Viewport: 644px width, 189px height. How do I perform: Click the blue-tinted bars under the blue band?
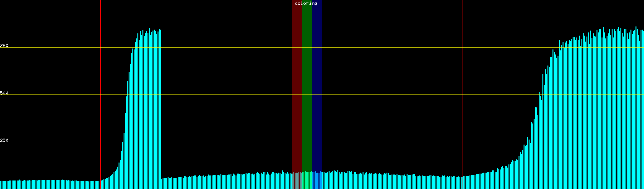(x=317, y=181)
